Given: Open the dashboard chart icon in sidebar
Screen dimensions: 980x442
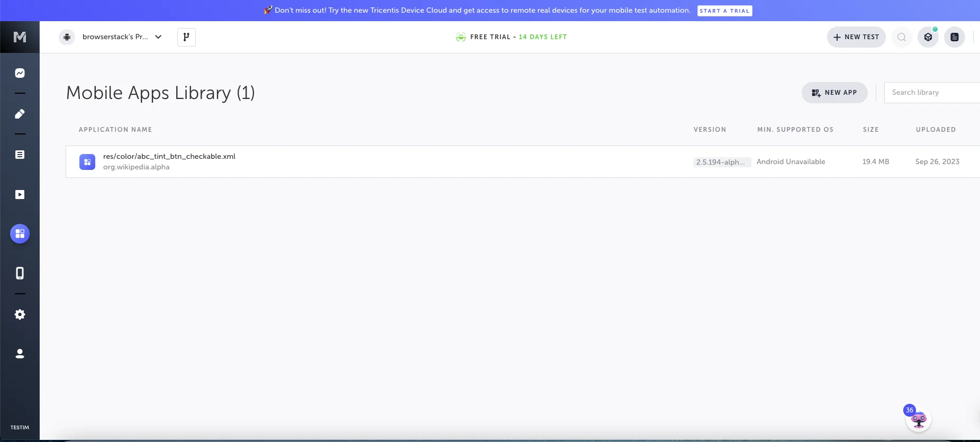Looking at the screenshot, I should (x=20, y=73).
